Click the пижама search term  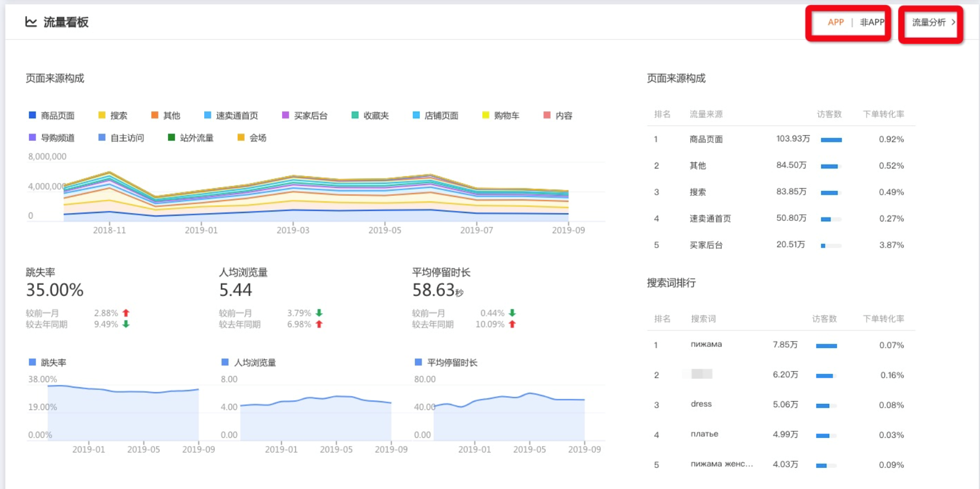tap(706, 344)
